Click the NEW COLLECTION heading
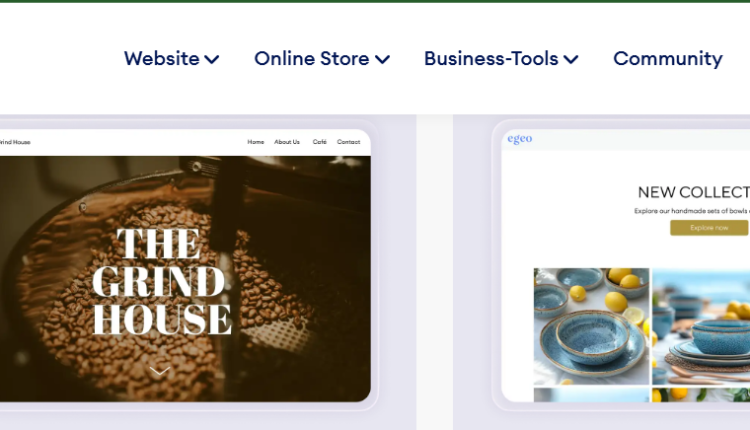750x430 pixels. pyautogui.click(x=694, y=192)
